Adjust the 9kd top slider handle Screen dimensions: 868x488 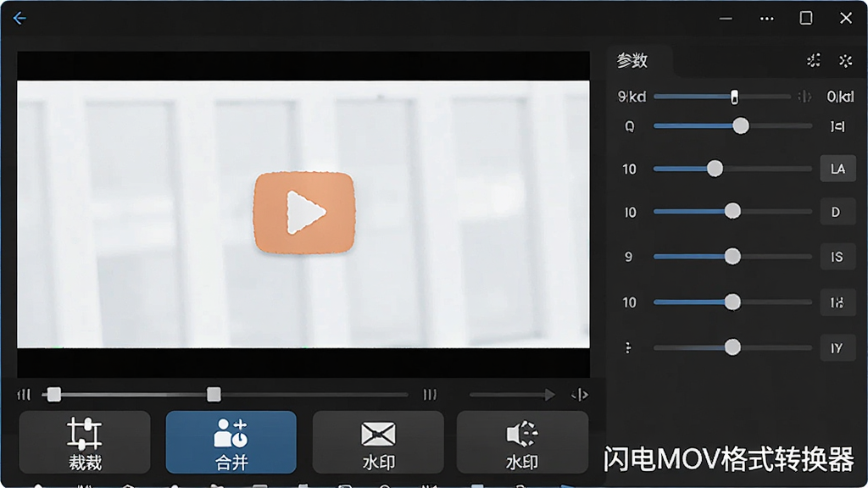[x=734, y=97]
